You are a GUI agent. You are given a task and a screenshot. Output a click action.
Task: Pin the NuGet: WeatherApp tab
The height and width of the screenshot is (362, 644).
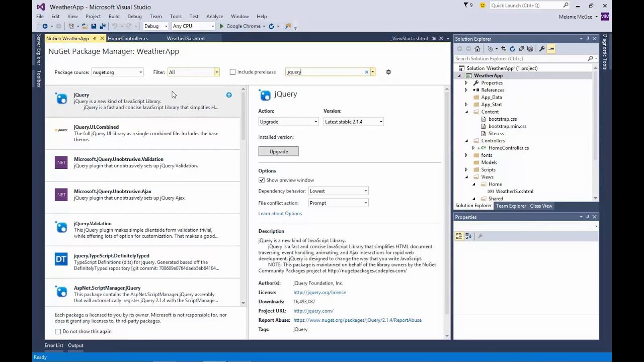(95, 38)
